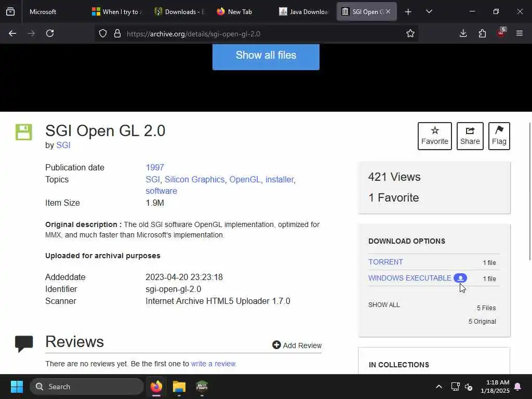
Task: Click the Add Review plus link
Action: click(297, 345)
